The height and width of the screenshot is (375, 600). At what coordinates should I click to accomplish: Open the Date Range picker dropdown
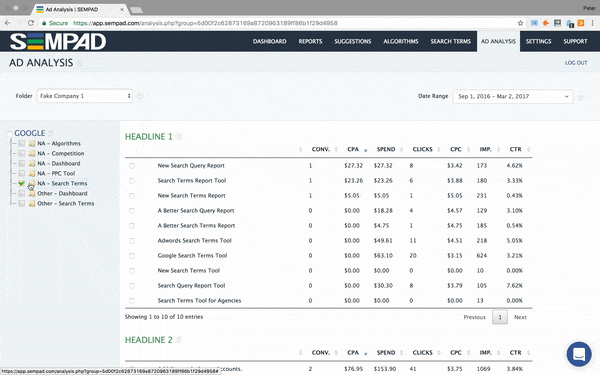click(x=513, y=96)
